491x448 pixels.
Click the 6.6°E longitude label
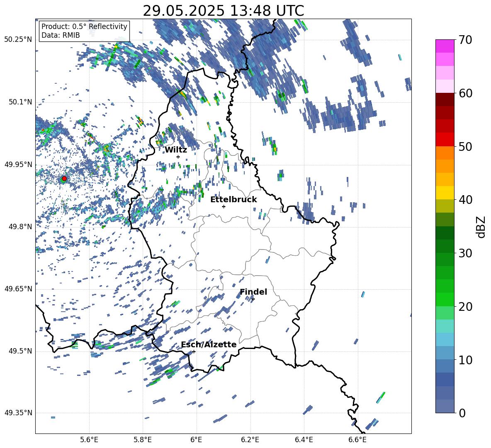(x=357, y=440)
